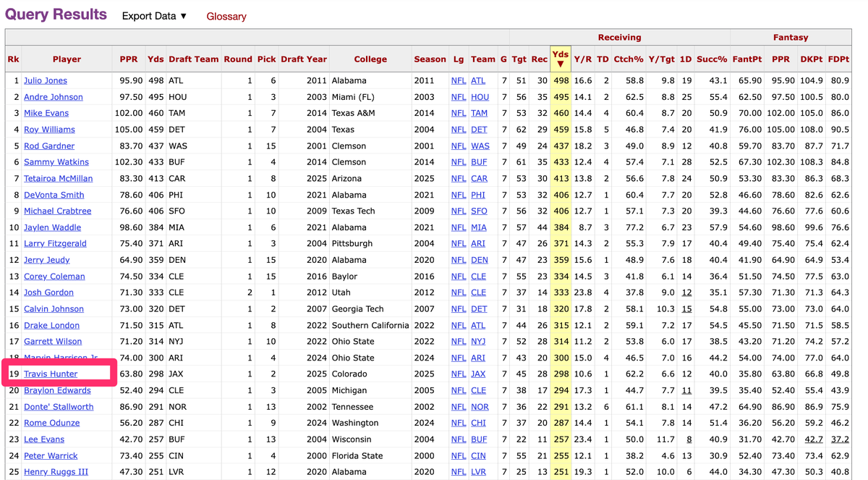Sort by FDPt column header
This screenshot has height=480, width=868.
tap(838, 59)
